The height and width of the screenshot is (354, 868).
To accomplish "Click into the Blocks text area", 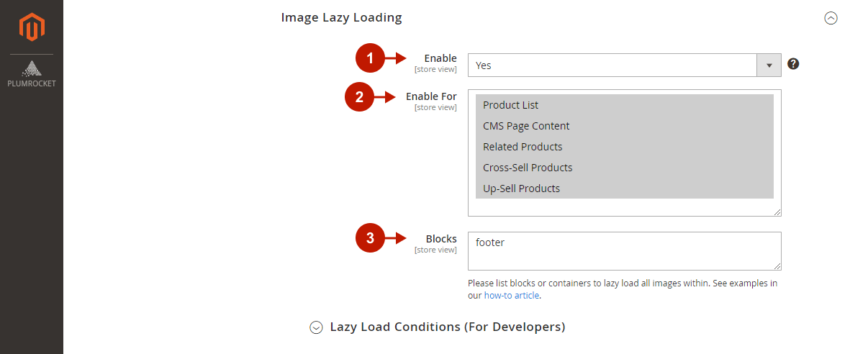I will click(623, 250).
